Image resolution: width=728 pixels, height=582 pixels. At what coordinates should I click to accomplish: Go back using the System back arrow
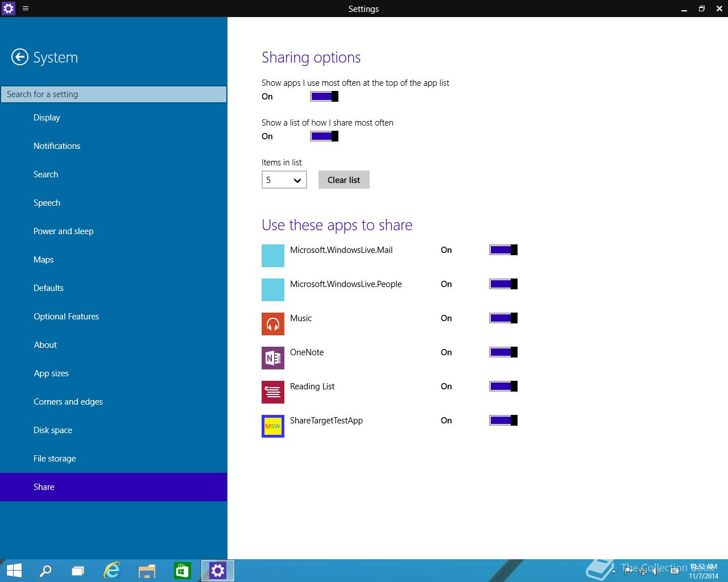20,57
